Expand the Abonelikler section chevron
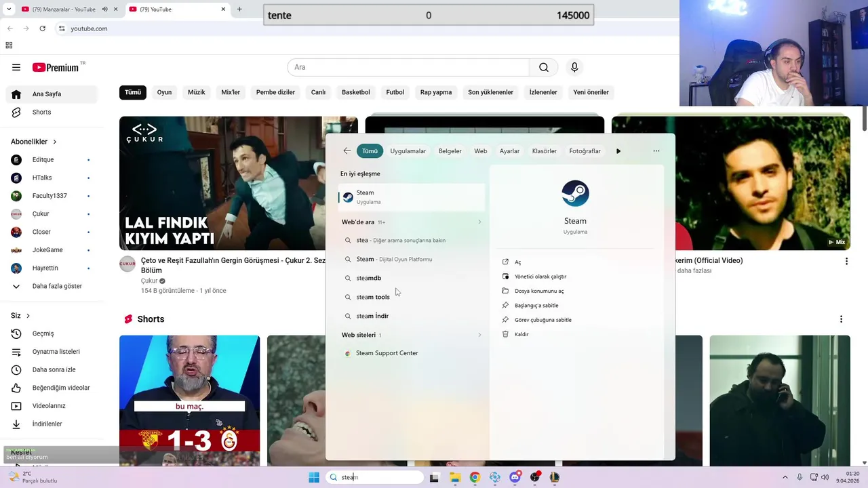The height and width of the screenshot is (488, 868). pyautogui.click(x=54, y=142)
